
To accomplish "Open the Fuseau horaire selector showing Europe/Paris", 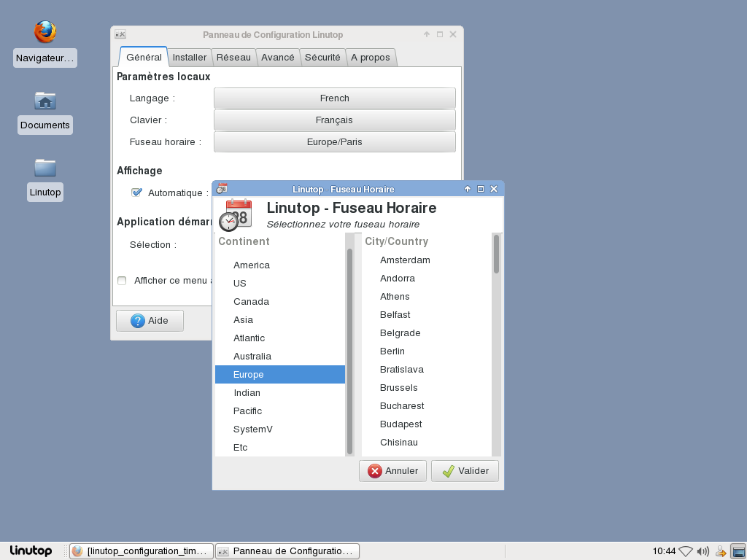I will [x=334, y=142].
